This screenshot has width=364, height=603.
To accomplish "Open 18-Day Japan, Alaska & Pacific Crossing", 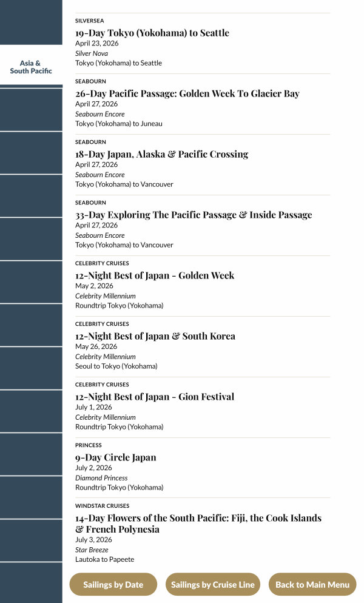I will (x=161, y=154).
